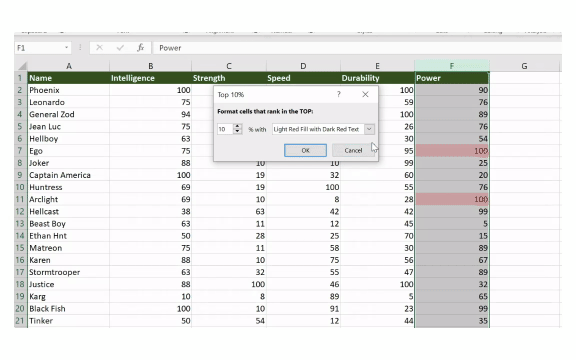Select column C header

[x=229, y=66]
